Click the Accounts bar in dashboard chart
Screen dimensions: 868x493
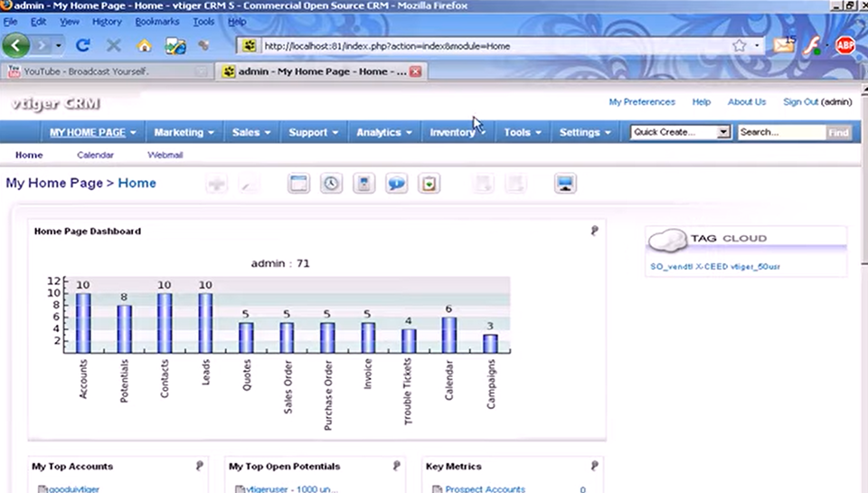pyautogui.click(x=83, y=323)
